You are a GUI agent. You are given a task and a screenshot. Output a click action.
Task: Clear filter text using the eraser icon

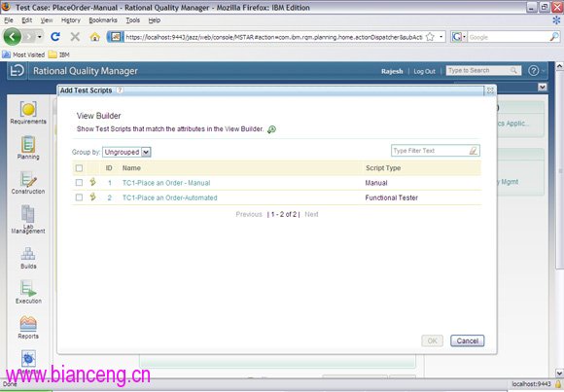point(474,151)
